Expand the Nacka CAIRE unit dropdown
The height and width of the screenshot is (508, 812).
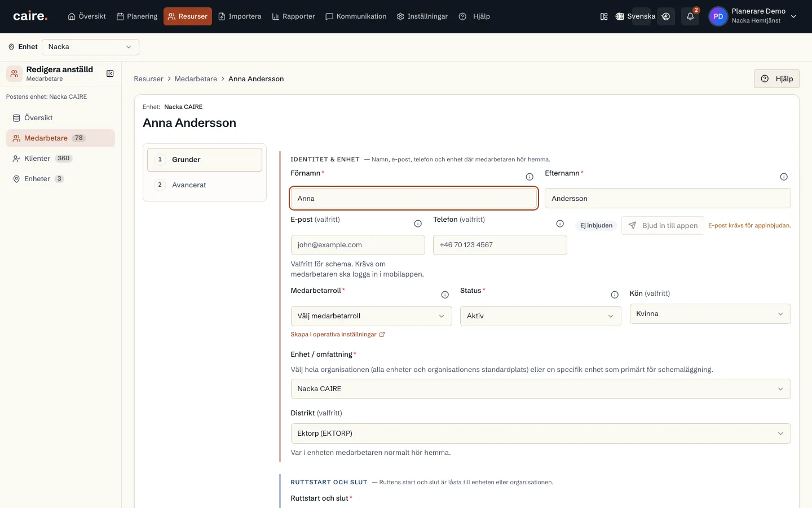click(540, 389)
